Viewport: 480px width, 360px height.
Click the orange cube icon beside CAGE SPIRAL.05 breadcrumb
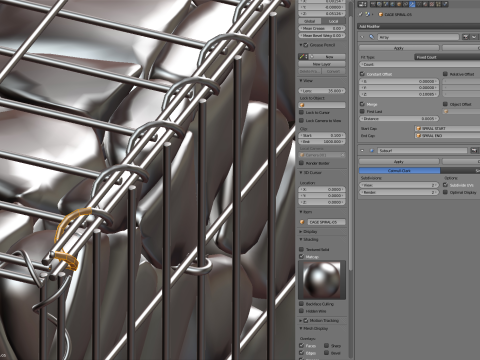point(380,14)
